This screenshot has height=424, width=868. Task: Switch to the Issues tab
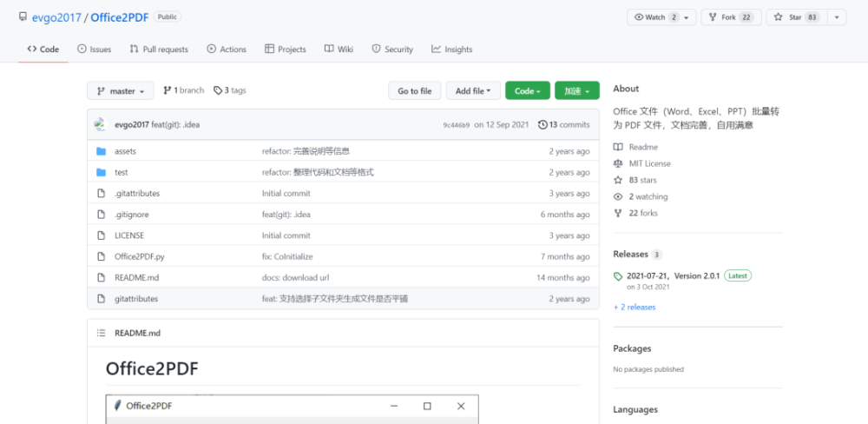coord(94,50)
